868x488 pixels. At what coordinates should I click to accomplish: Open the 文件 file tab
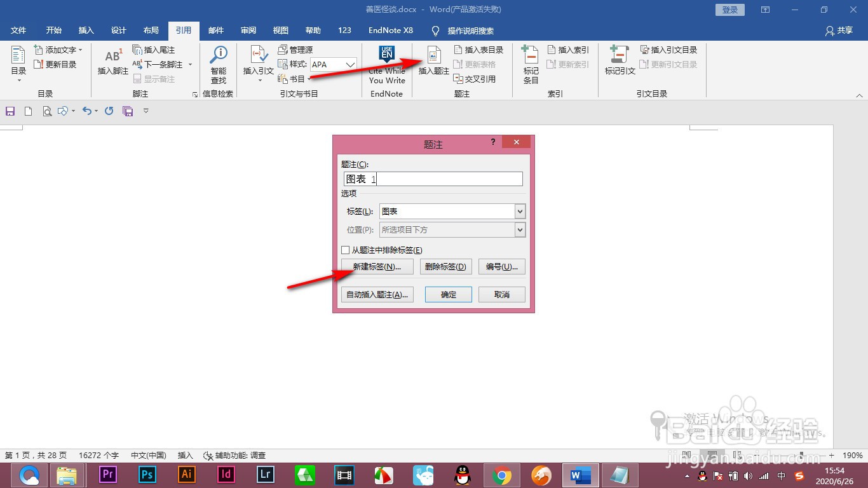pos(18,30)
